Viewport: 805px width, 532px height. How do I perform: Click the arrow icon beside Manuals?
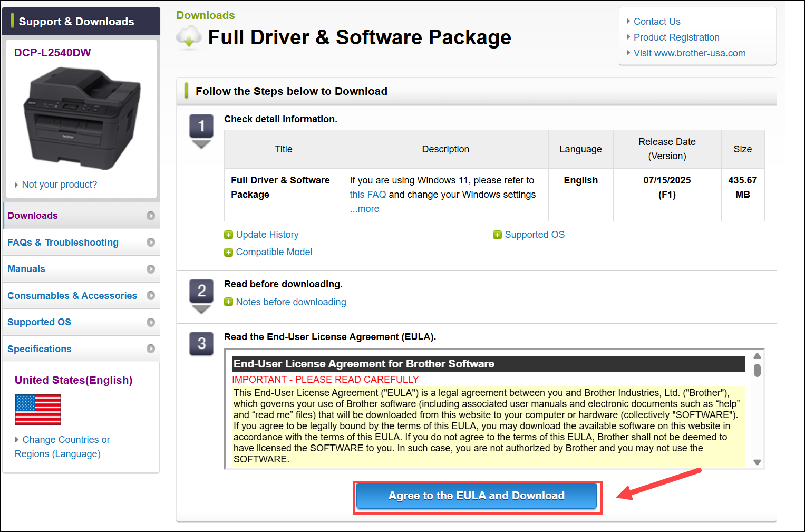(151, 269)
